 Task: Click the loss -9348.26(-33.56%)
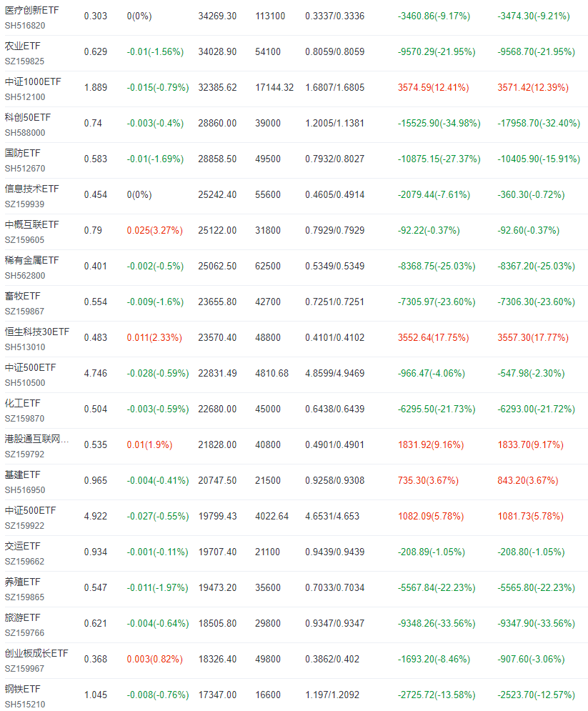(x=436, y=624)
